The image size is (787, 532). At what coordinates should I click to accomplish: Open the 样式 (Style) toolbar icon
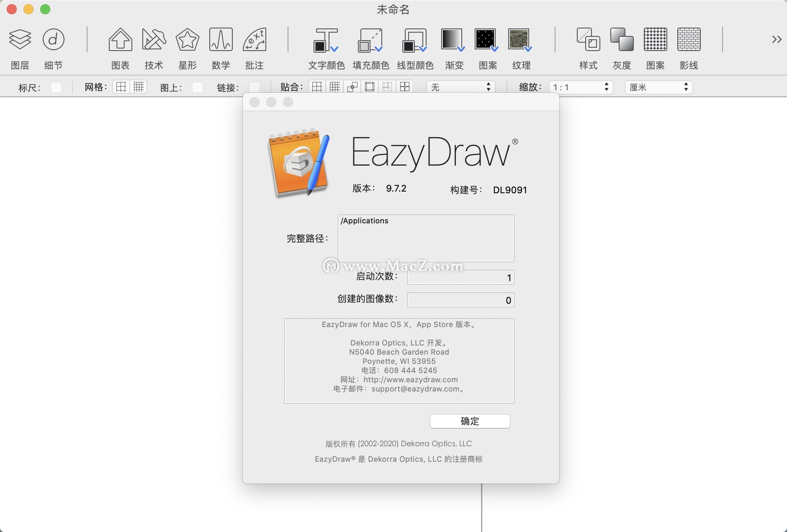[x=589, y=39]
